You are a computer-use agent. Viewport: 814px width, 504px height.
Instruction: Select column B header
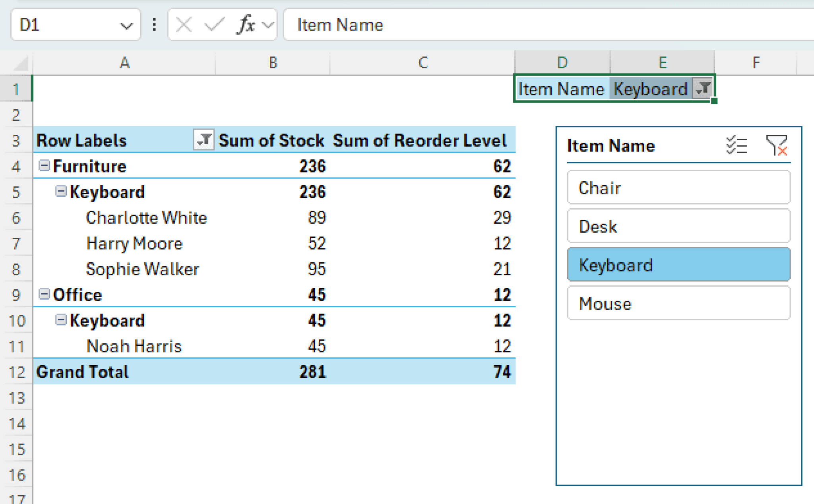tap(273, 63)
